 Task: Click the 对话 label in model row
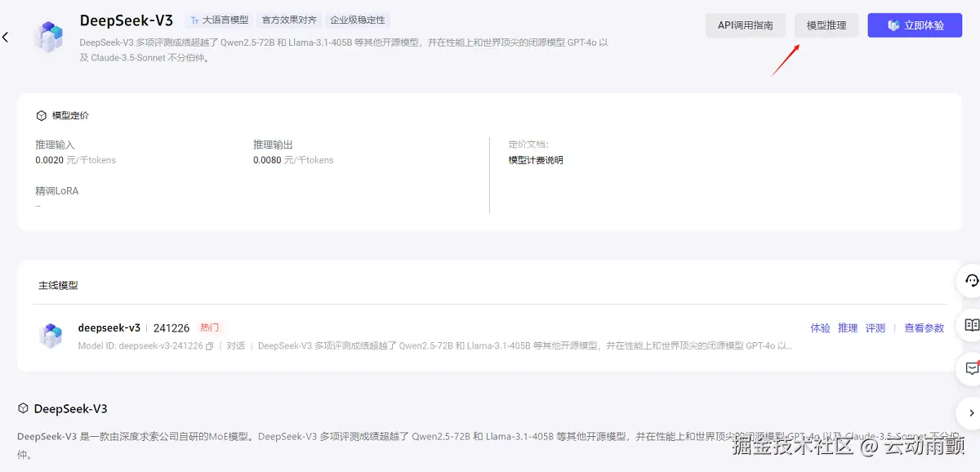[236, 346]
